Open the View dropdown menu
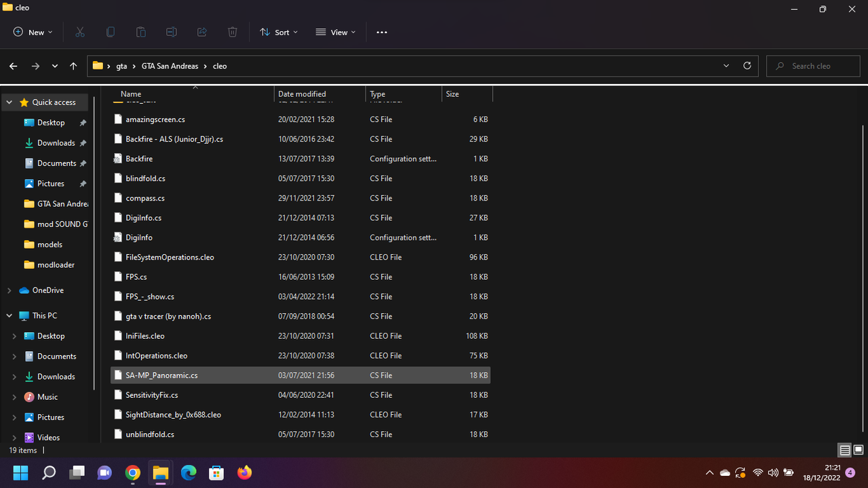This screenshot has width=868, height=488. 336,32
